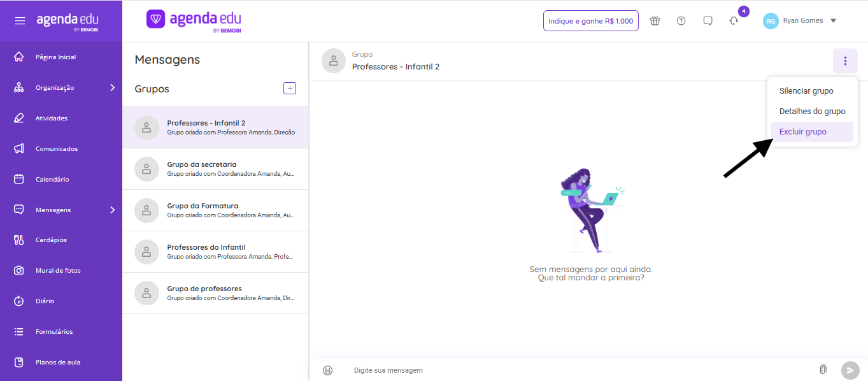Open the Ryan Gomes account dropdown arrow
The width and height of the screenshot is (868, 381).
tap(833, 21)
